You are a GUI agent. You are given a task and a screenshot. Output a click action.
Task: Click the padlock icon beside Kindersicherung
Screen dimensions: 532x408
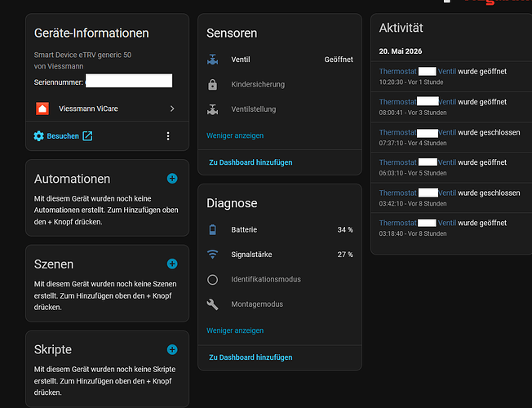(x=213, y=85)
